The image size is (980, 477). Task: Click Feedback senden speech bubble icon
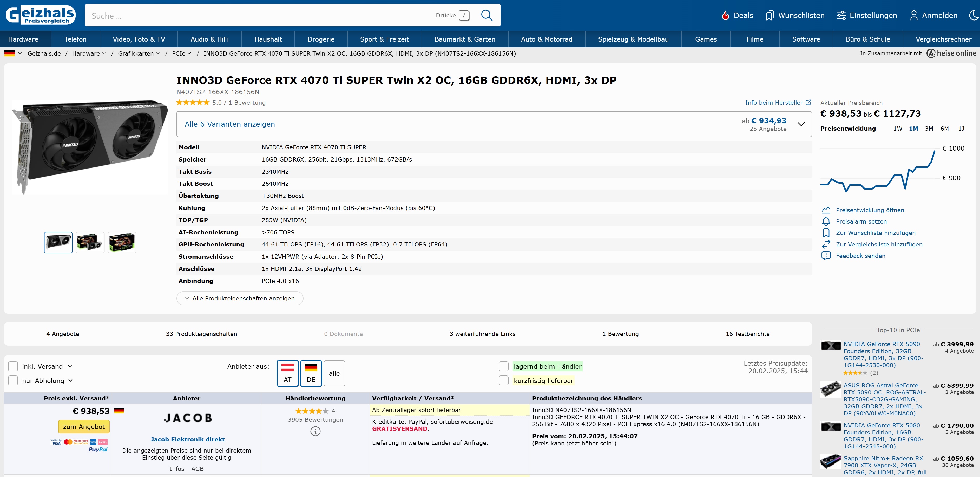(826, 256)
